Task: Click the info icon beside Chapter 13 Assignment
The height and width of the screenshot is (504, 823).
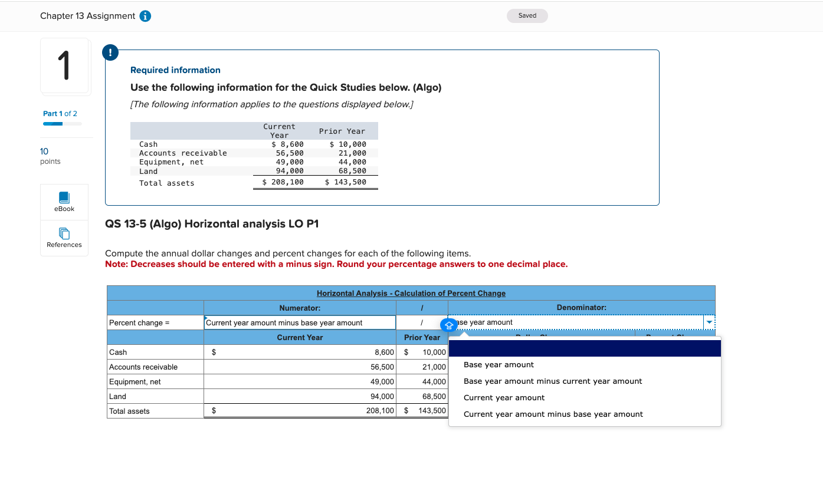Action: [x=145, y=17]
